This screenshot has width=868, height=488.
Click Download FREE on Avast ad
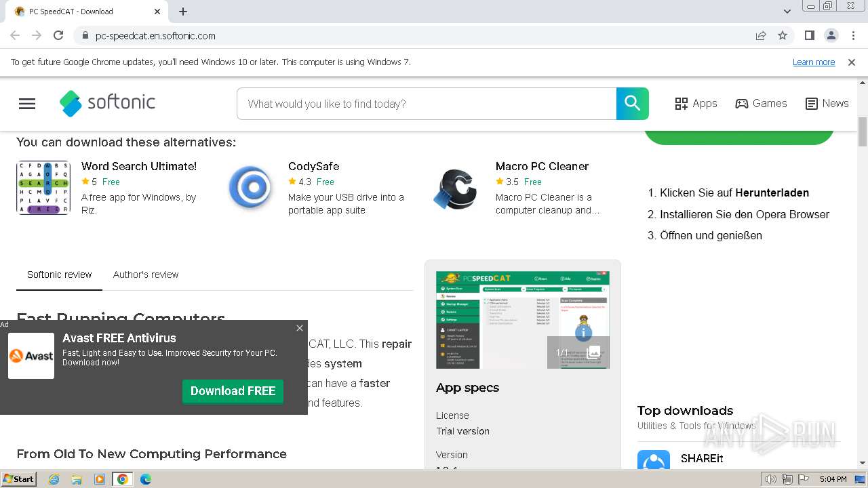[x=233, y=391]
